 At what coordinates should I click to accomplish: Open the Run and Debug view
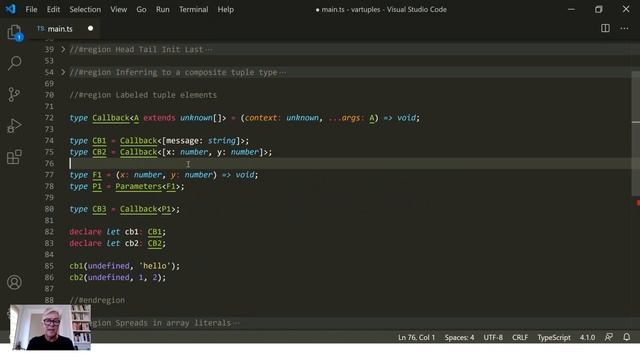pos(14,125)
